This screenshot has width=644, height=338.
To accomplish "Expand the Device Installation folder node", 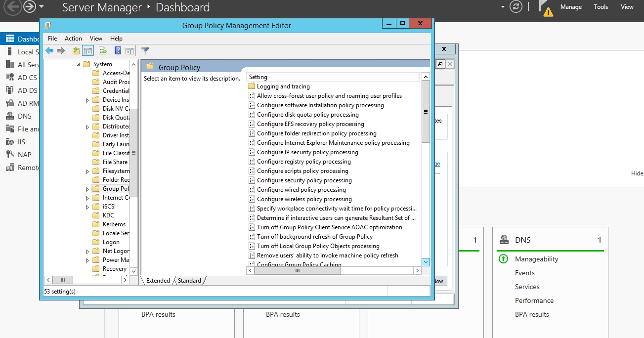I will click(x=88, y=100).
